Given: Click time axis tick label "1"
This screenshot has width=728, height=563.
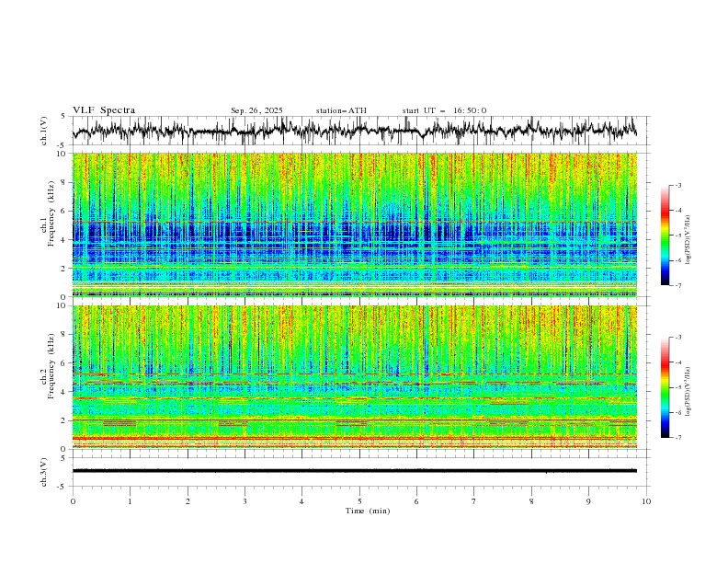Looking at the screenshot, I should click(130, 501).
